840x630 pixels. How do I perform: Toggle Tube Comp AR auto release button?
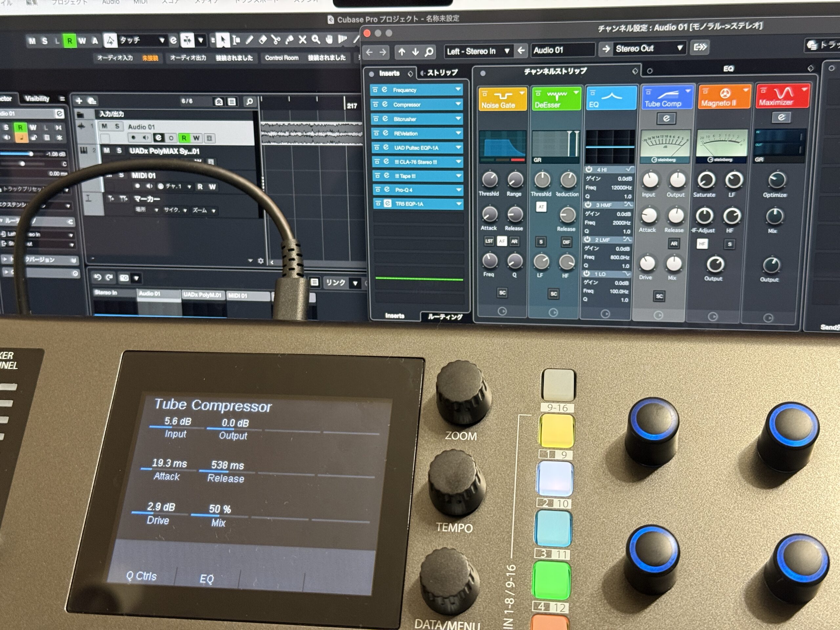(674, 244)
